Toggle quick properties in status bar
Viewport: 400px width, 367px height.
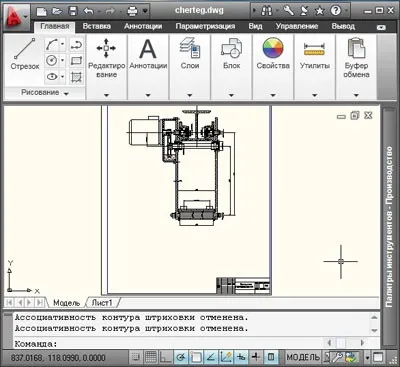click(271, 357)
